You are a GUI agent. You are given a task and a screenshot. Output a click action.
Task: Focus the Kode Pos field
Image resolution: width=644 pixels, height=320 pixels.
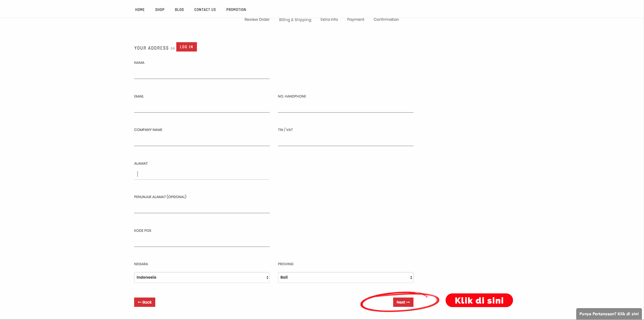(x=202, y=241)
